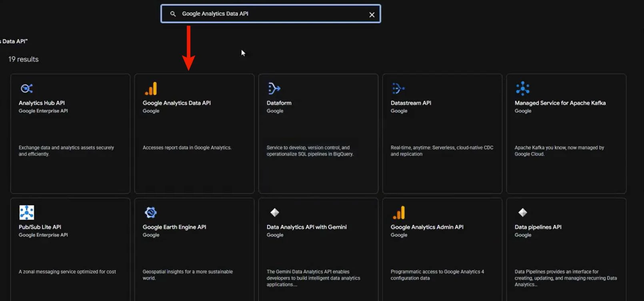Click the Google Analytics Admin API icon
This screenshot has height=301, width=644.
point(399,213)
